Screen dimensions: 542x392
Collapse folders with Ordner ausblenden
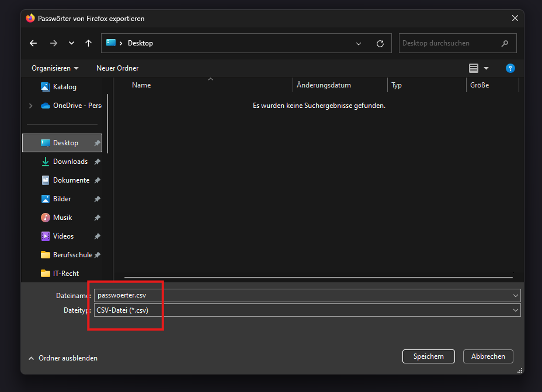click(63, 358)
